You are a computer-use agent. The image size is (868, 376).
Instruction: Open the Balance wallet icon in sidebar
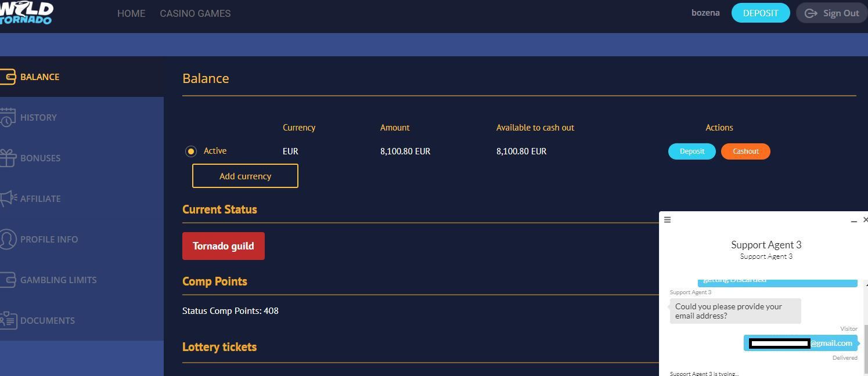[8, 77]
